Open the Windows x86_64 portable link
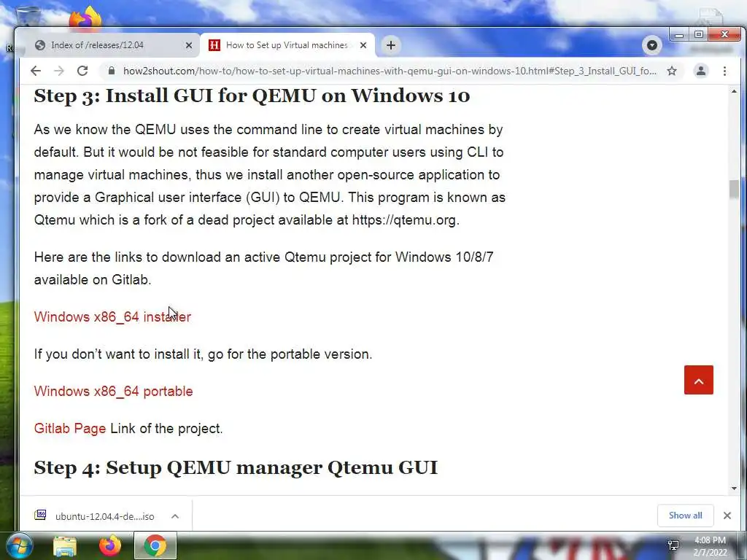 pyautogui.click(x=113, y=391)
